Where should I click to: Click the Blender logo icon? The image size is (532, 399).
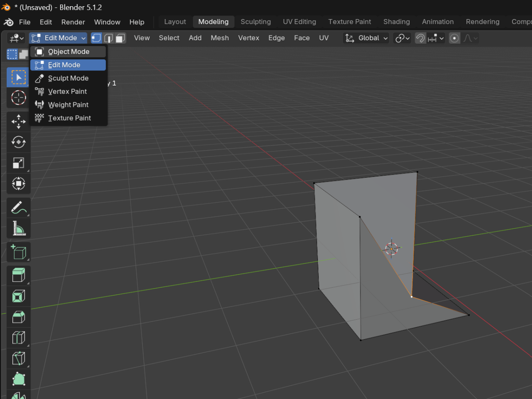8,22
